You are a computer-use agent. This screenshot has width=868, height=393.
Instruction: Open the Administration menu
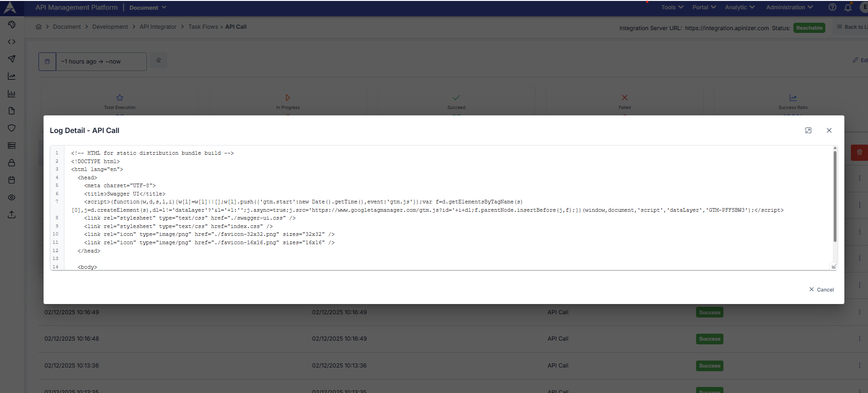[x=789, y=7]
